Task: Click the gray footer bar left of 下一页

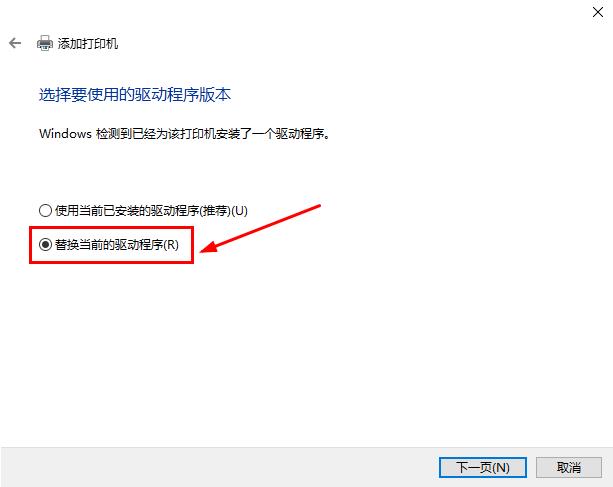Action: click(219, 467)
